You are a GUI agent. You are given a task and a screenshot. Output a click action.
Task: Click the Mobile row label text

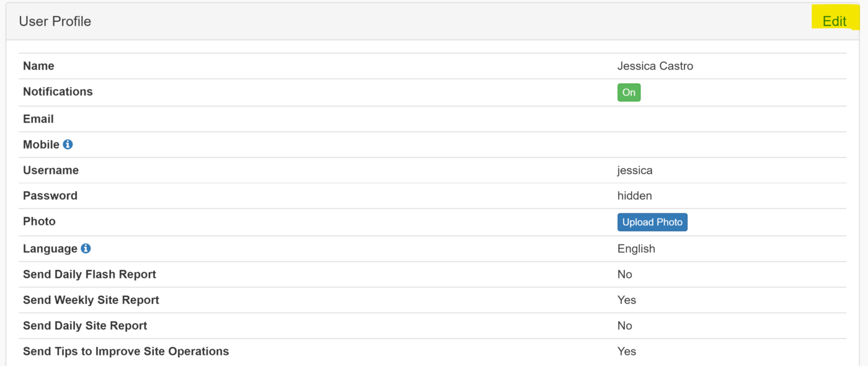click(41, 144)
